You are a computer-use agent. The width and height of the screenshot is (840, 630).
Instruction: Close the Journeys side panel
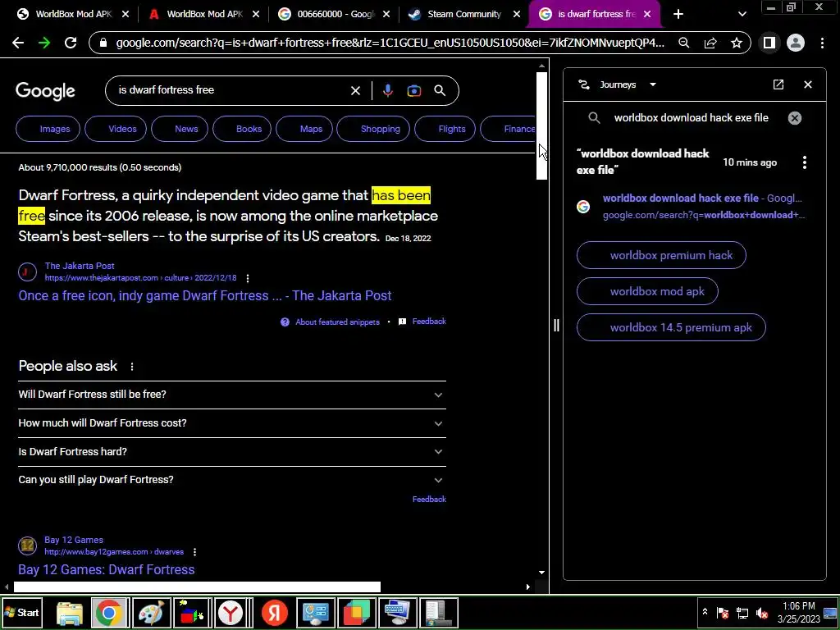tap(808, 84)
